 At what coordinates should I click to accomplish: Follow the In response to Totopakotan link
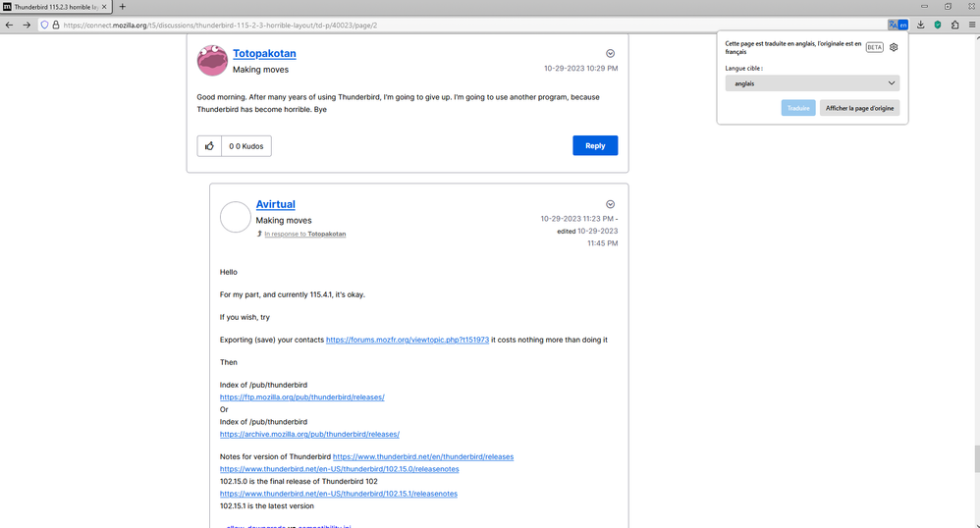(x=305, y=234)
